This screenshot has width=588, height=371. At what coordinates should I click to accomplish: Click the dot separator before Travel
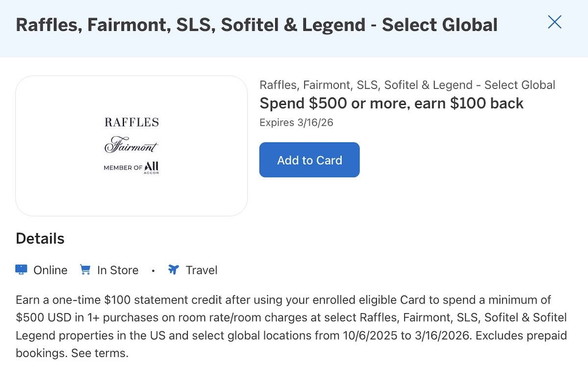tap(153, 271)
